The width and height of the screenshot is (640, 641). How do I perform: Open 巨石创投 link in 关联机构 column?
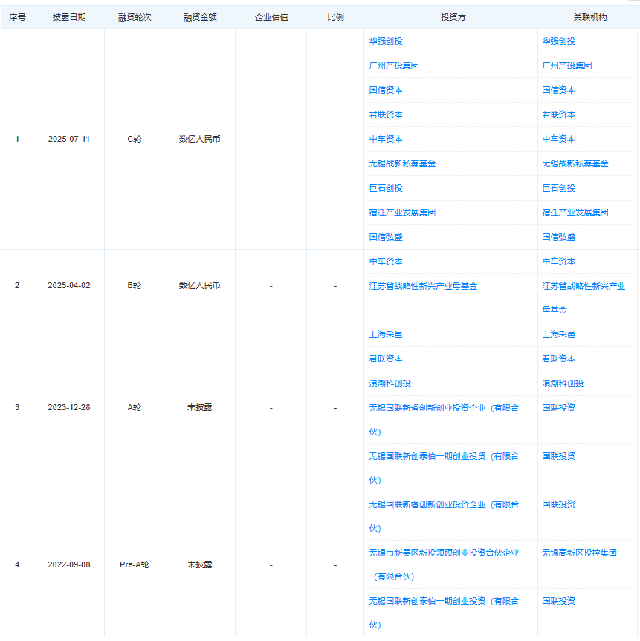point(559,188)
